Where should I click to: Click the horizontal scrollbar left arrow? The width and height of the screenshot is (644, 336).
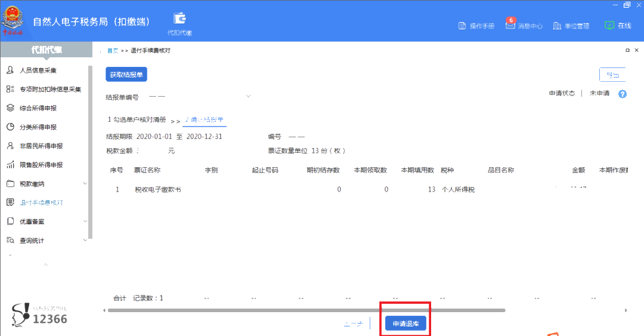pyautogui.click(x=104, y=310)
